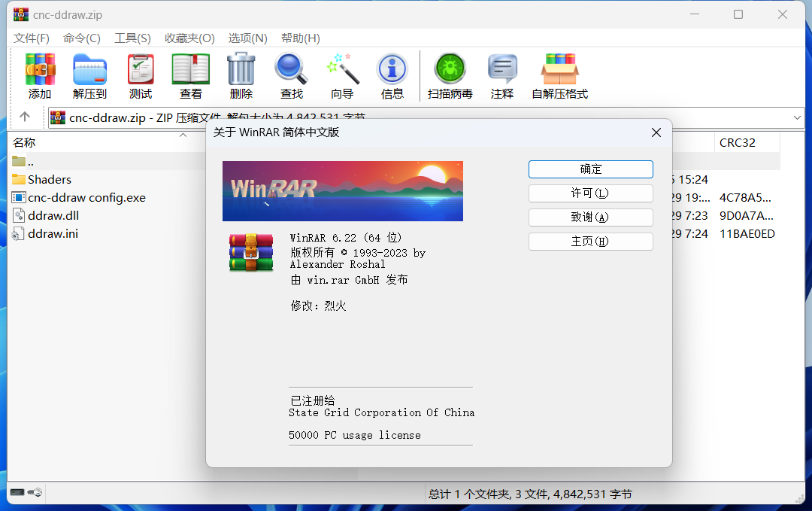812x511 pixels.
Task: Open the Comment (注释) icon
Action: 501,69
